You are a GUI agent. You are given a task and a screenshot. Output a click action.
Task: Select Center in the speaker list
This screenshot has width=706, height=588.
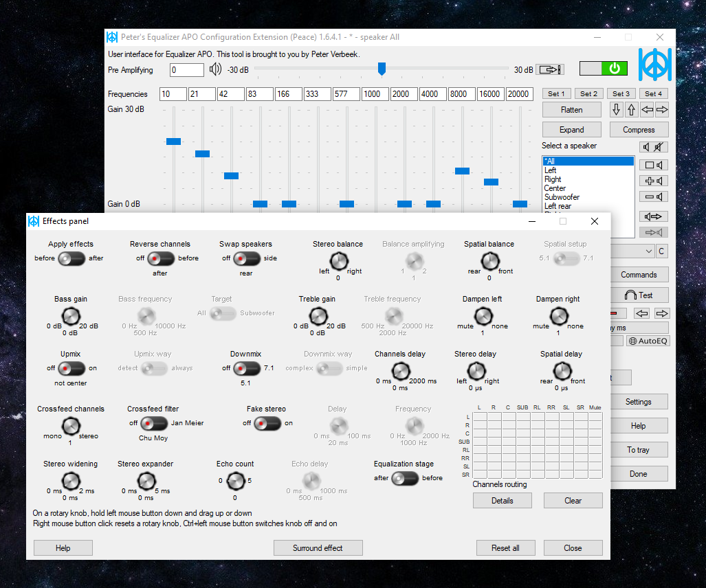coord(588,188)
